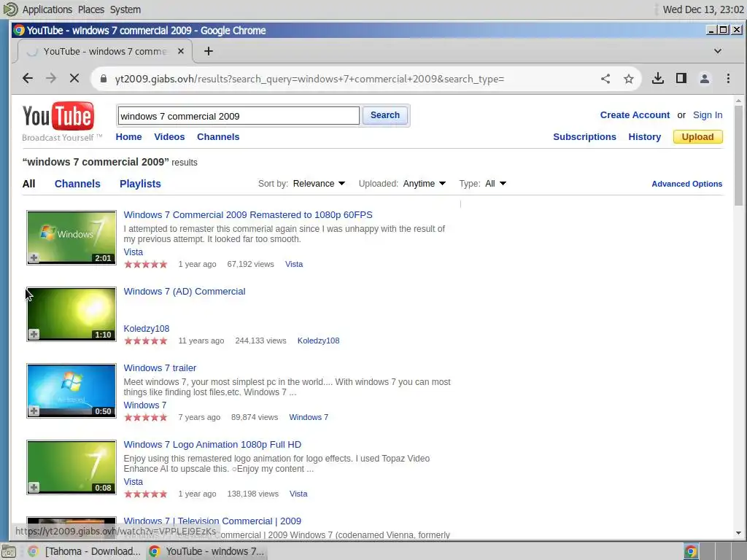This screenshot has height=560, width=747.
Task: Stop page loading with X button
Action: tap(74, 79)
